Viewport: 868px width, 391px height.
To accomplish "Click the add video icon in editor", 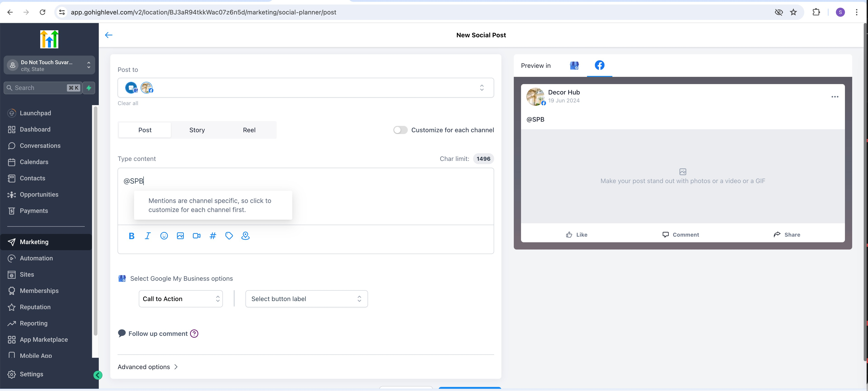I will coord(196,236).
